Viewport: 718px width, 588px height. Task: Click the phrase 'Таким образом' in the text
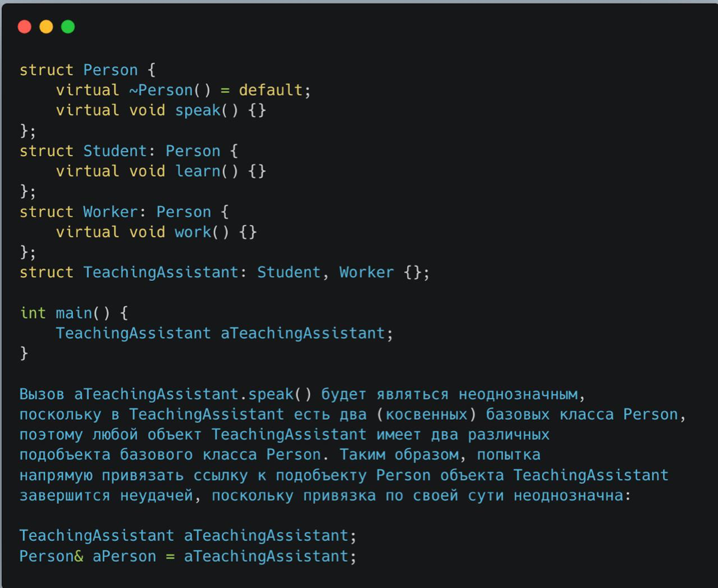399,455
